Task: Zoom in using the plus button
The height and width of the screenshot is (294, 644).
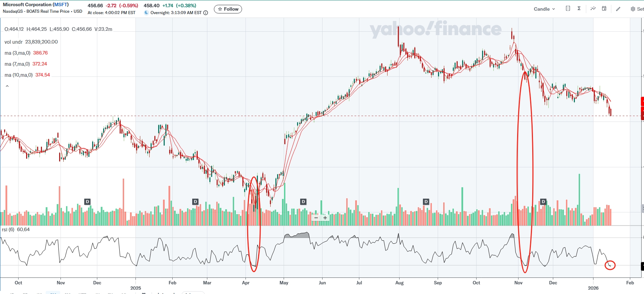Action: click(x=325, y=218)
